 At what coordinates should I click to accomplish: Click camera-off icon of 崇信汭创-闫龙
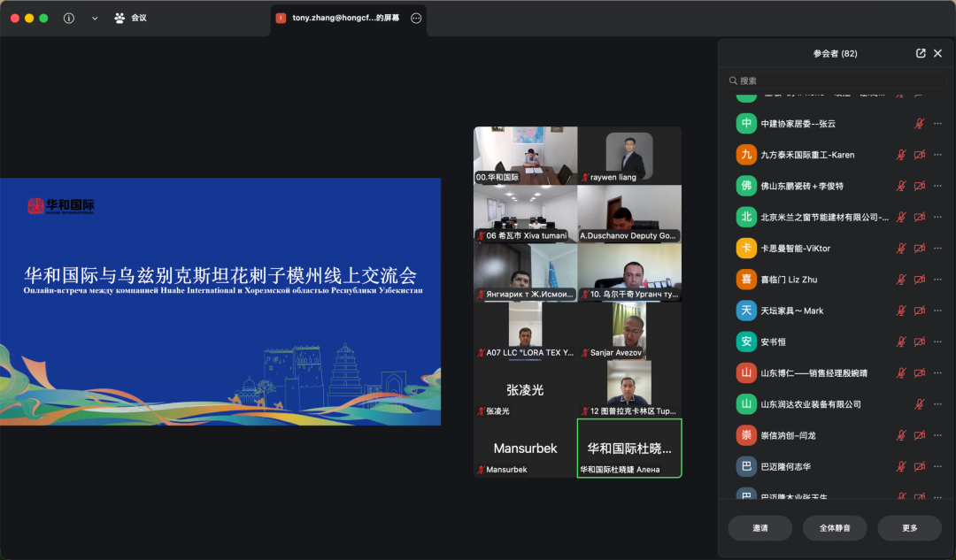click(x=920, y=435)
